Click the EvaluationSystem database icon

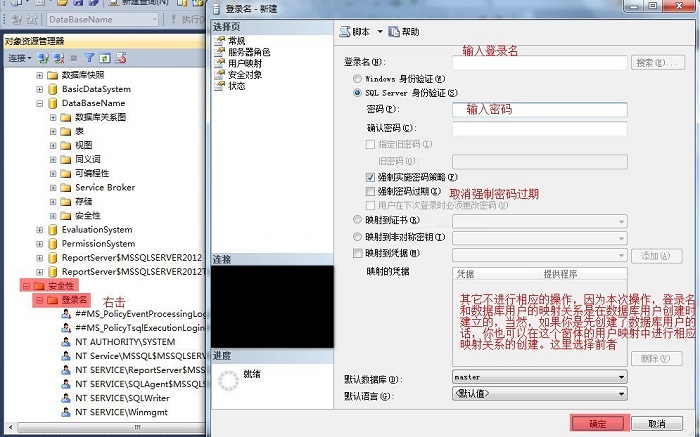[x=53, y=230]
